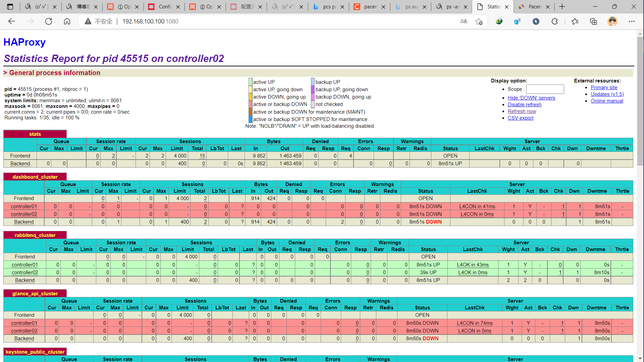The image size is (644, 362).
Task: Click the not-secure site info warning
Action: coord(99,21)
